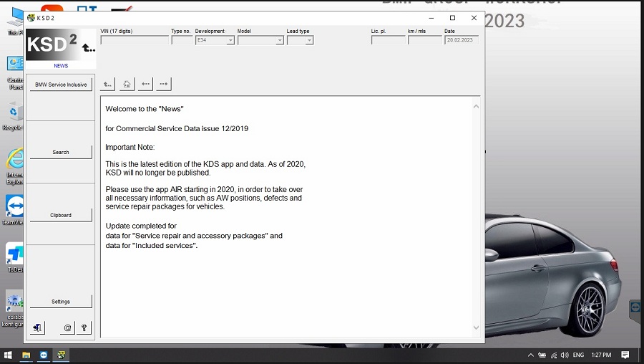
Task: Click the KSD2 logo image
Action: pos(61,45)
